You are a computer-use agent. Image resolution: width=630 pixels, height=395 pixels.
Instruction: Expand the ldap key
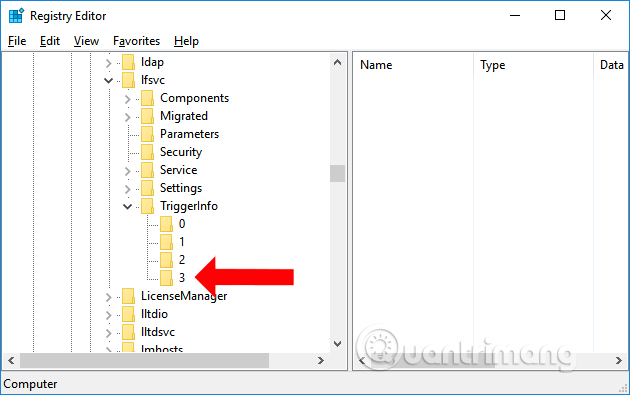[108, 63]
